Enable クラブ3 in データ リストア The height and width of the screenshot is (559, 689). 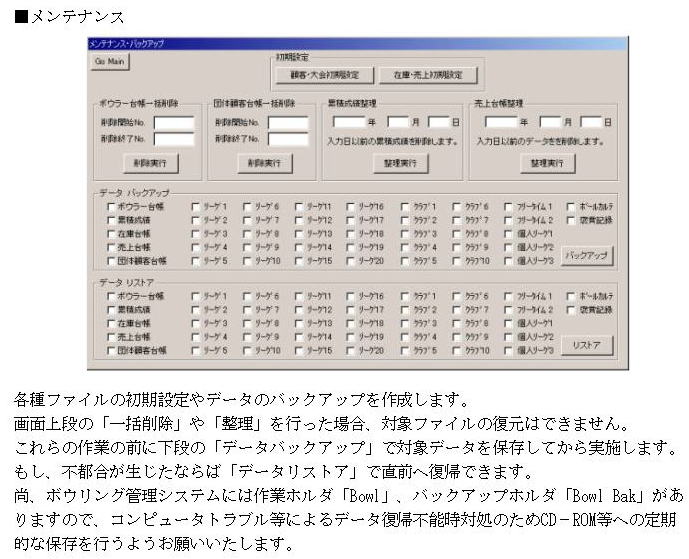[x=405, y=324]
